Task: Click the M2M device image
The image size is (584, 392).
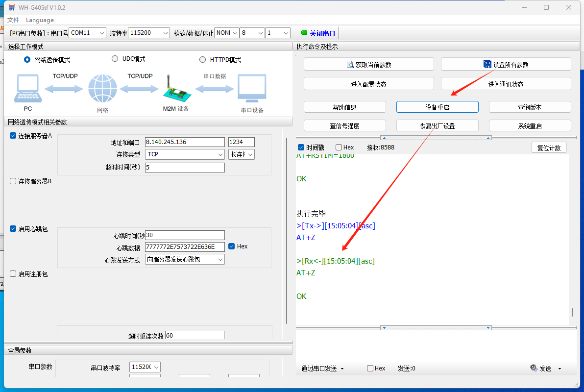Action: coord(175,89)
